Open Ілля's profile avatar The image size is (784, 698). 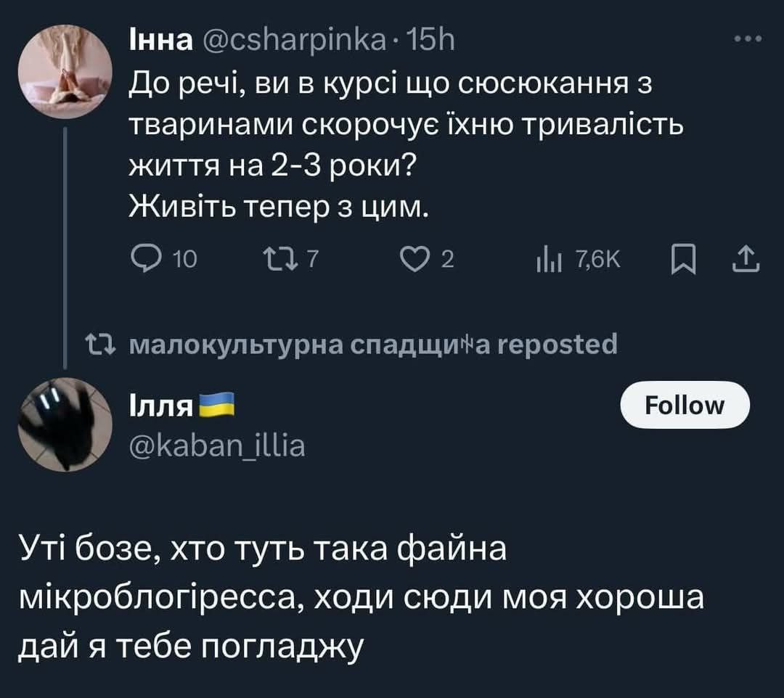(x=65, y=424)
